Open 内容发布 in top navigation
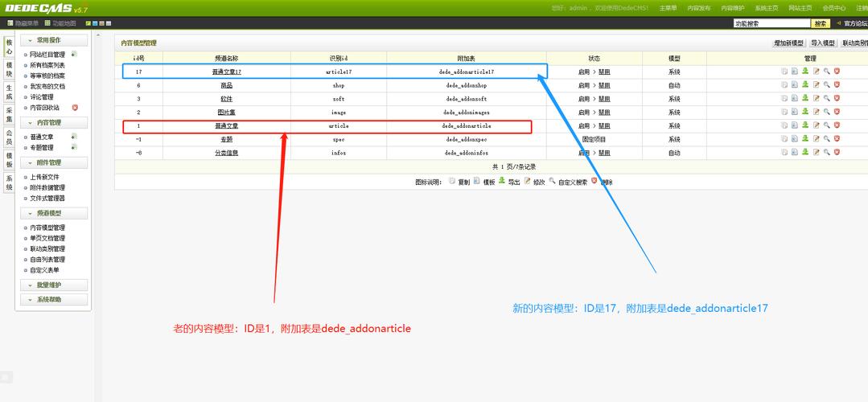 coord(698,8)
